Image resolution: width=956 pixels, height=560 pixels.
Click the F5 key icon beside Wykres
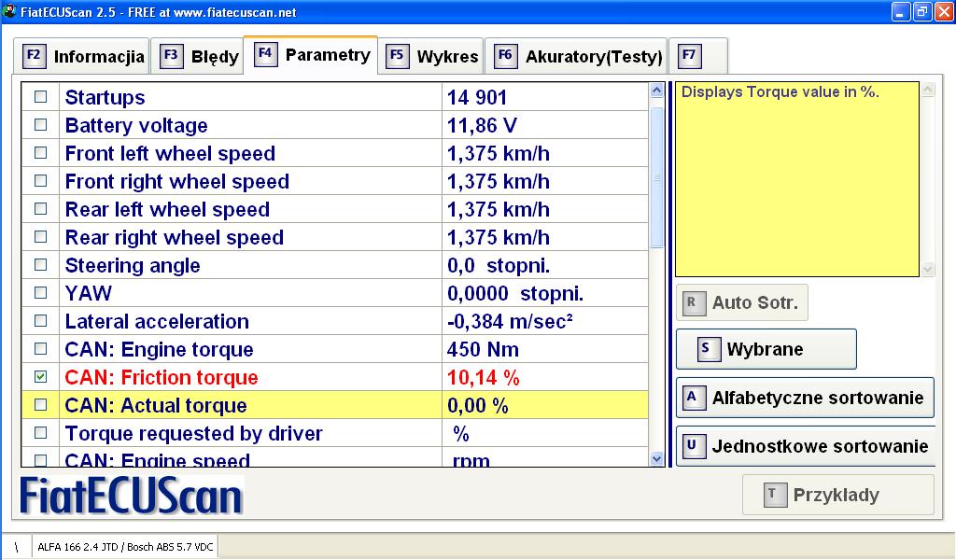pos(397,56)
